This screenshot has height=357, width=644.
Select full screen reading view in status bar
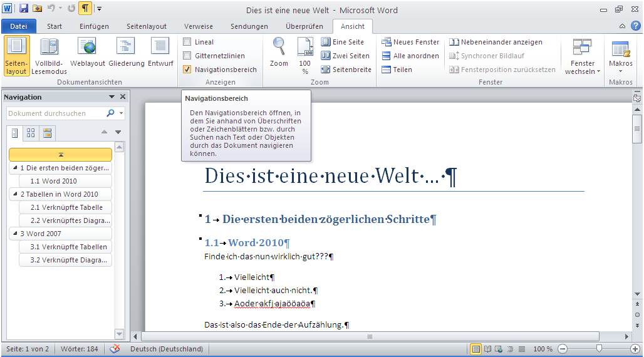[x=487, y=349]
